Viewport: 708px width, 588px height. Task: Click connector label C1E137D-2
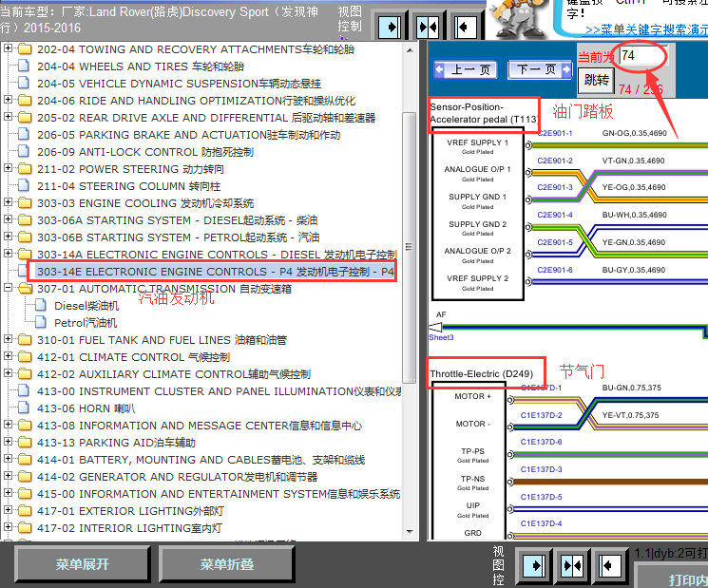pos(541,415)
